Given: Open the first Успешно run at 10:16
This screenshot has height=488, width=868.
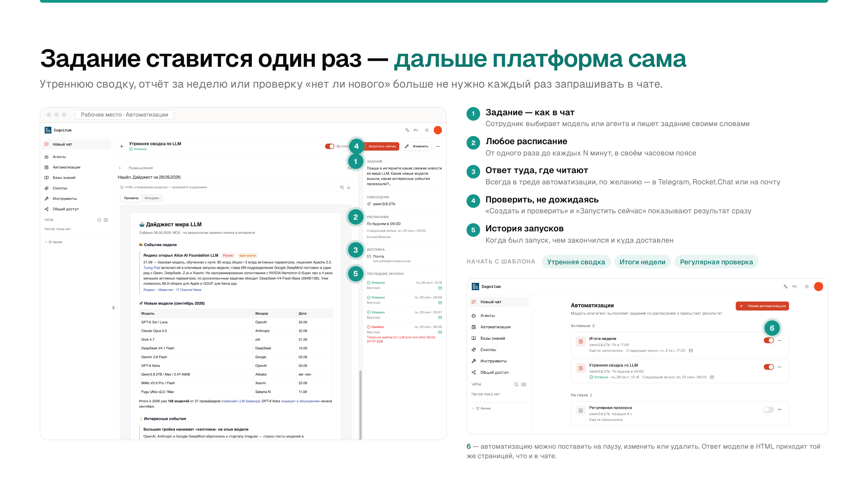Looking at the screenshot, I should point(404,285).
